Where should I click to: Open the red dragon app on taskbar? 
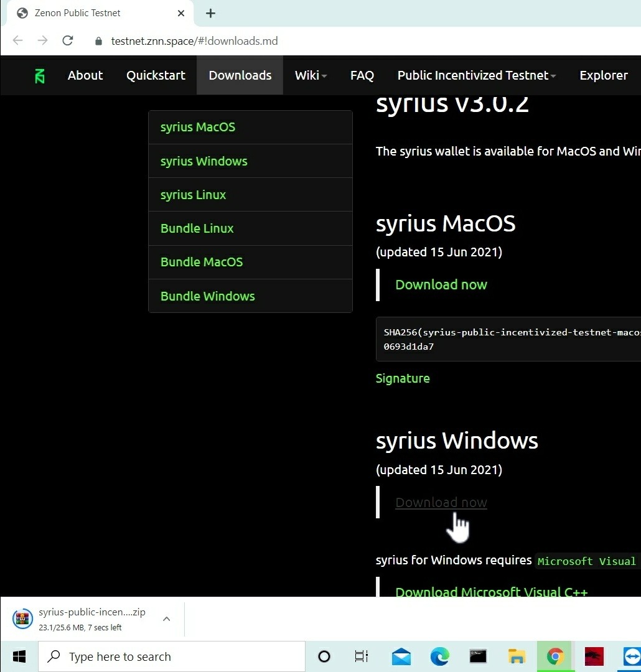click(x=594, y=656)
